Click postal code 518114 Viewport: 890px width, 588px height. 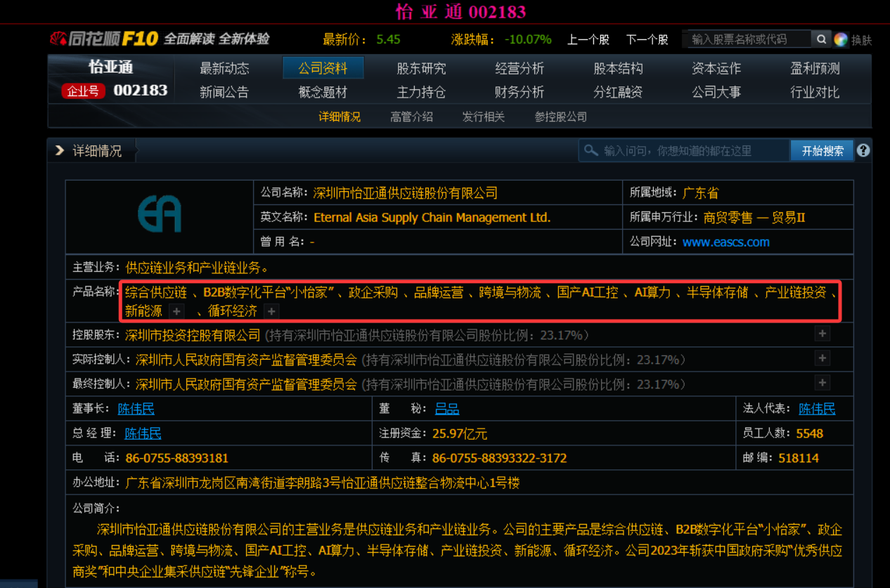pos(798,458)
